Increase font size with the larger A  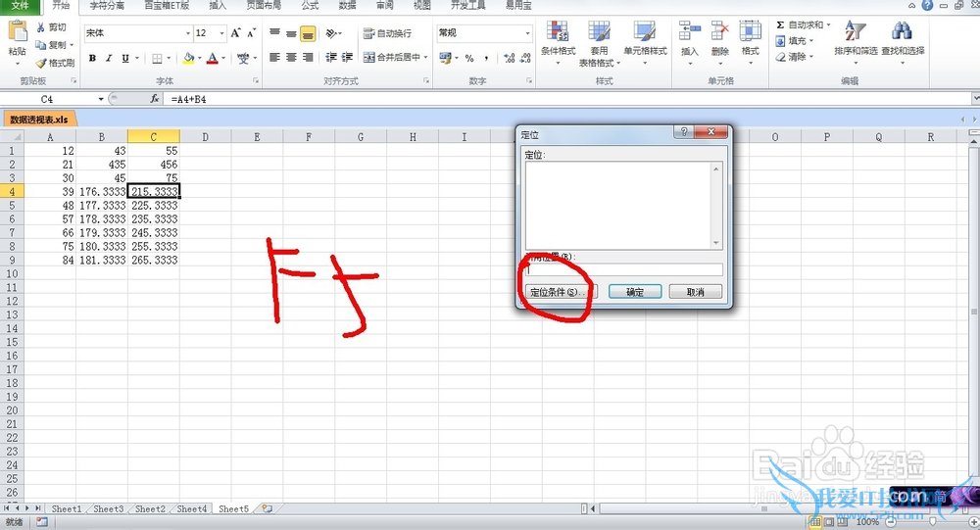(x=235, y=33)
